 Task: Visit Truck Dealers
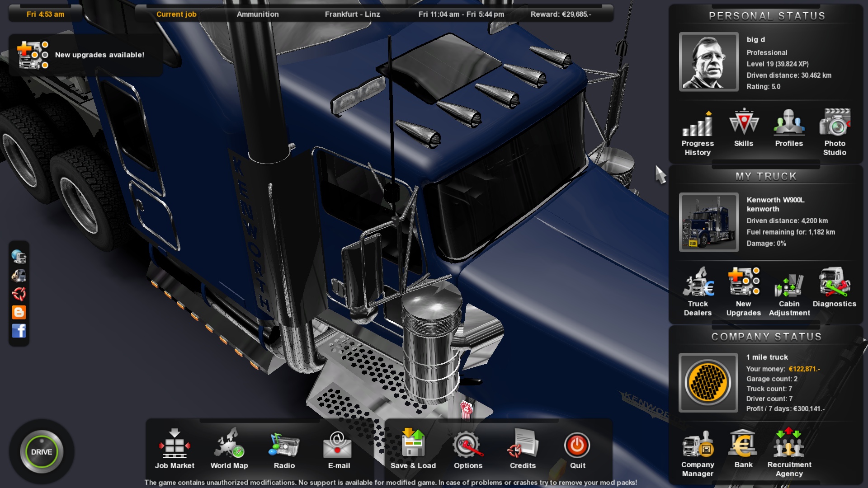(698, 292)
